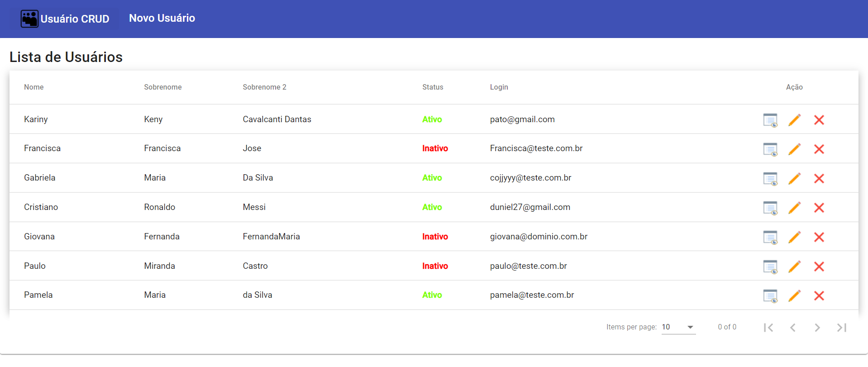868x367 pixels.
Task: Click the Sobrenome 2 column header
Action: (x=264, y=87)
